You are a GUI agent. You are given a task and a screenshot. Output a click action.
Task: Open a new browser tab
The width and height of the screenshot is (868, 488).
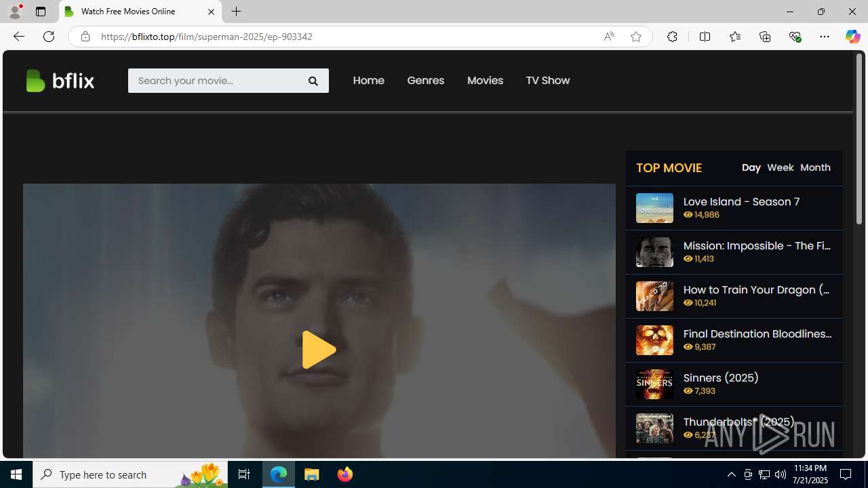coord(237,12)
